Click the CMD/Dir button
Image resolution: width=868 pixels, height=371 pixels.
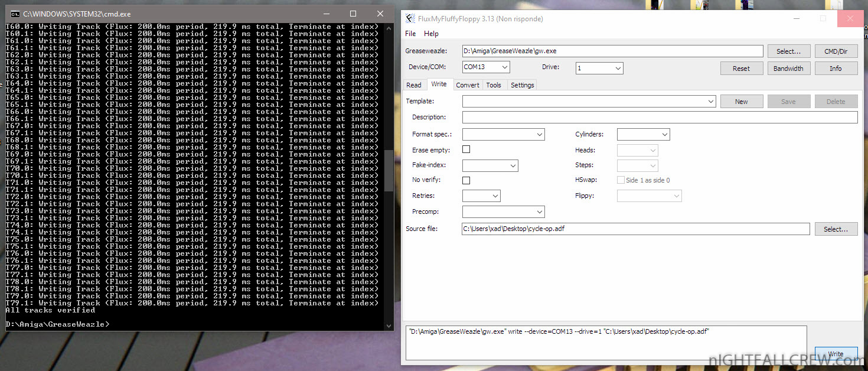pyautogui.click(x=836, y=51)
